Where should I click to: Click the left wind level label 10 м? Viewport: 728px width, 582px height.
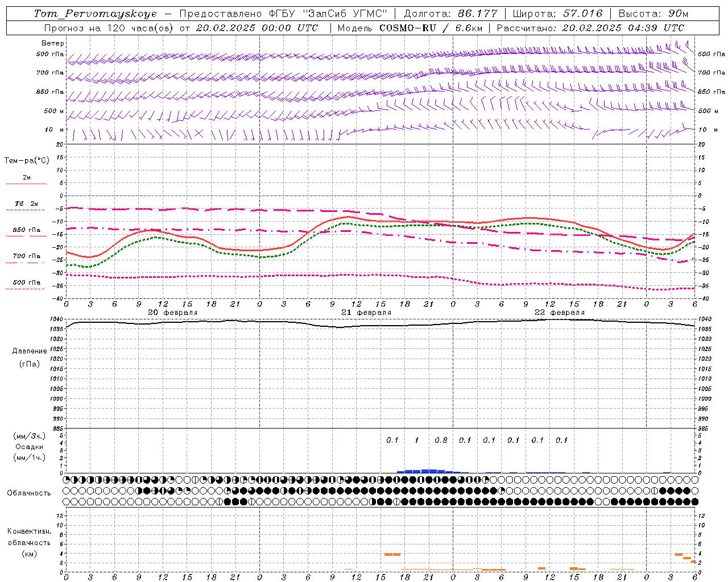click(x=55, y=130)
